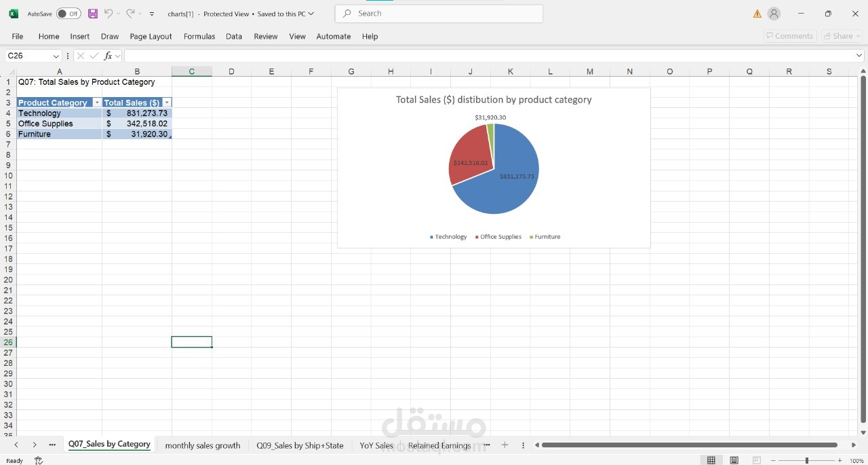Switch to Retained Earnings sheet
868x465 pixels.
tap(439, 445)
